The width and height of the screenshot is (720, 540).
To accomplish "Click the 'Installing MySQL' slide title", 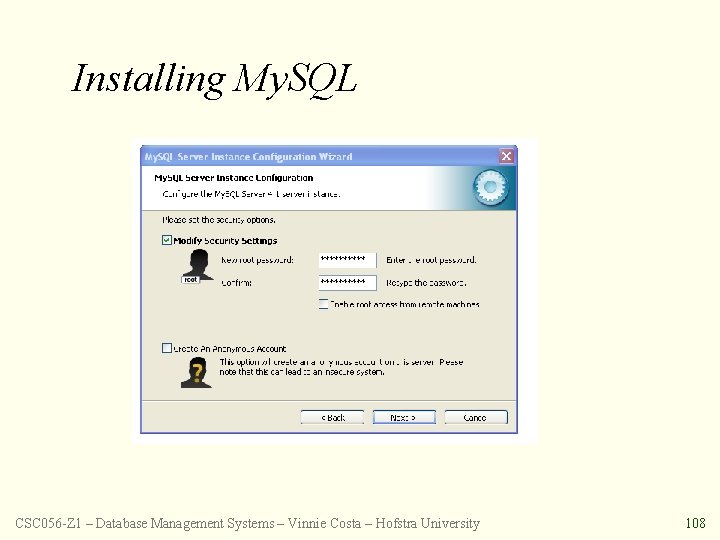I will coord(214,79).
